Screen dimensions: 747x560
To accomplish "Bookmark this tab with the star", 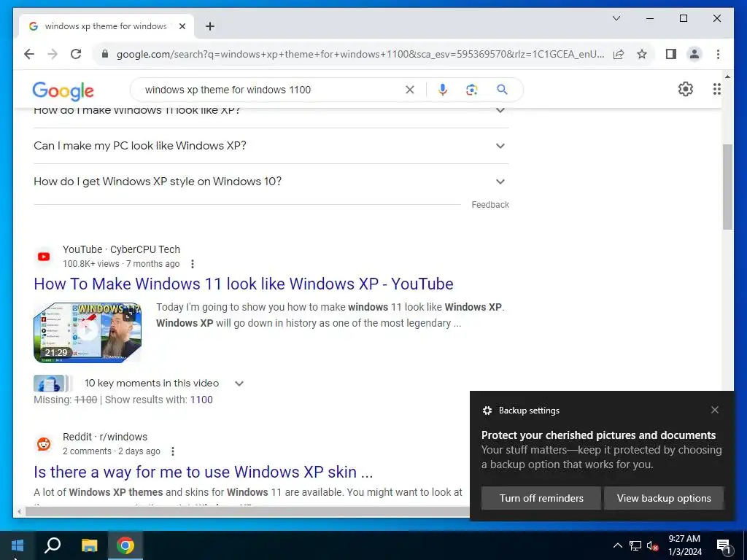I will 642,54.
